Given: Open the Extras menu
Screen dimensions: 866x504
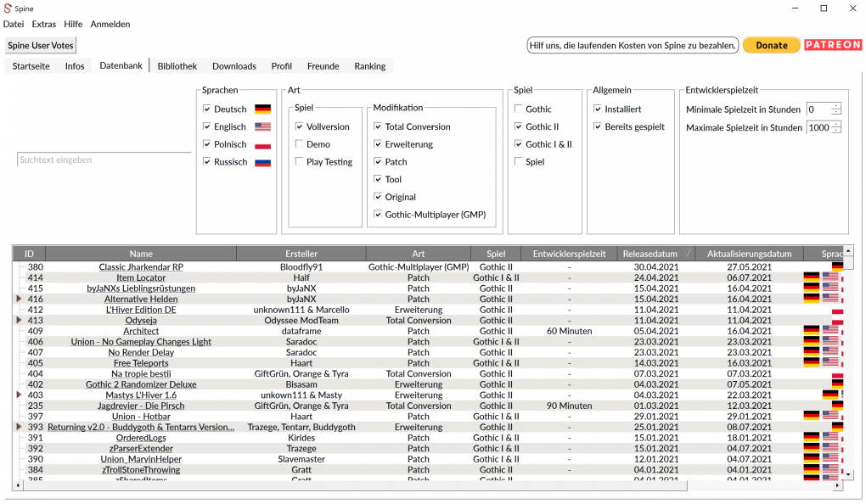Looking at the screenshot, I should click(43, 25).
